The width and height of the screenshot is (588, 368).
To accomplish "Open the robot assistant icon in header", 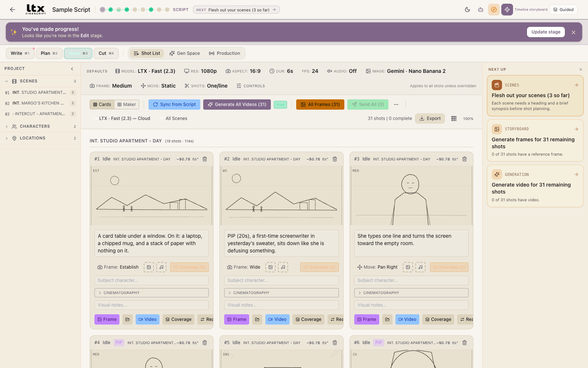I will click(x=481, y=10).
